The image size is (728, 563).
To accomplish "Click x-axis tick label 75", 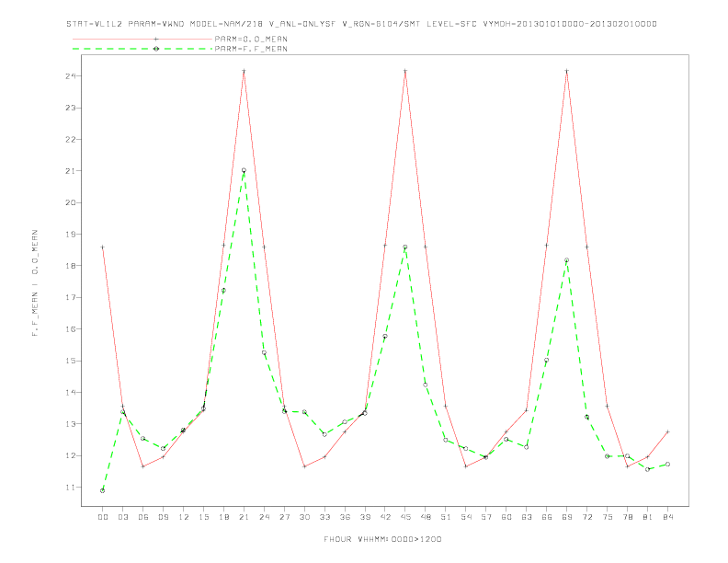I will point(607,517).
